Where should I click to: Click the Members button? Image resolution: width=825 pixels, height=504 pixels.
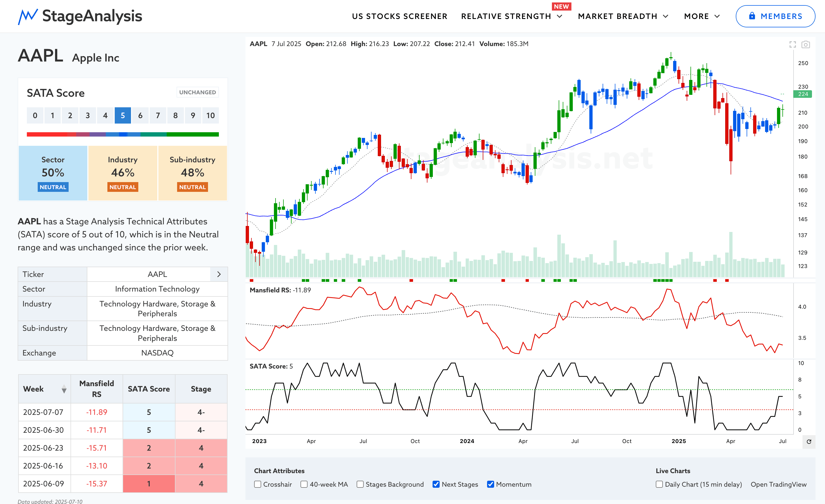coord(775,16)
